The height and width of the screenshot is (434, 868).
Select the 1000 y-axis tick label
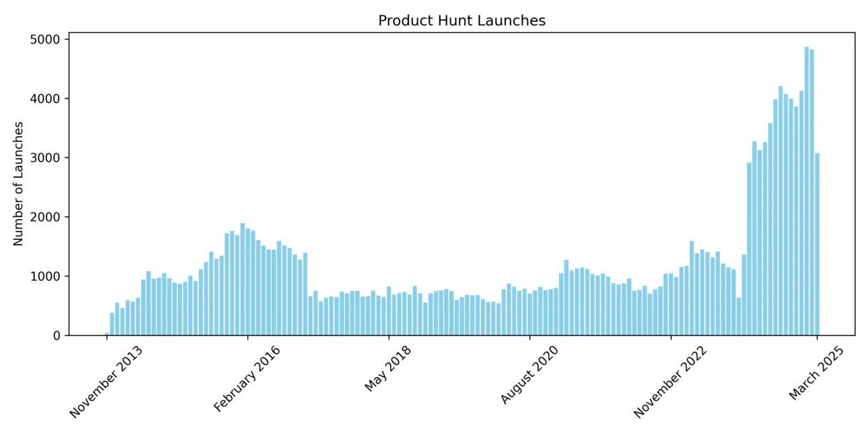click(x=46, y=276)
